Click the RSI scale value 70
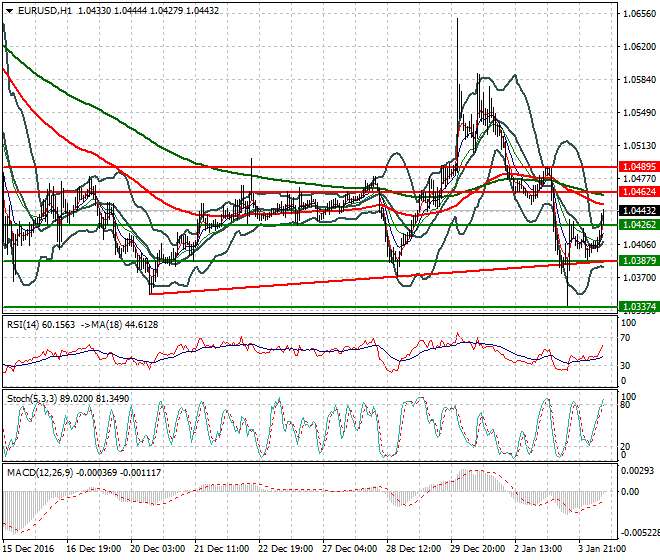The image size is (660, 560). 625,338
